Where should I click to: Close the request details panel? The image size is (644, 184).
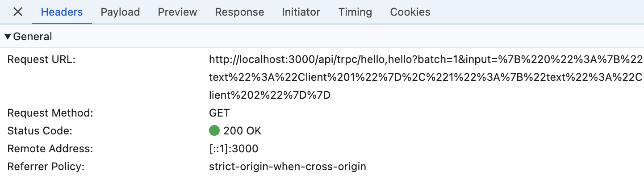[18, 12]
